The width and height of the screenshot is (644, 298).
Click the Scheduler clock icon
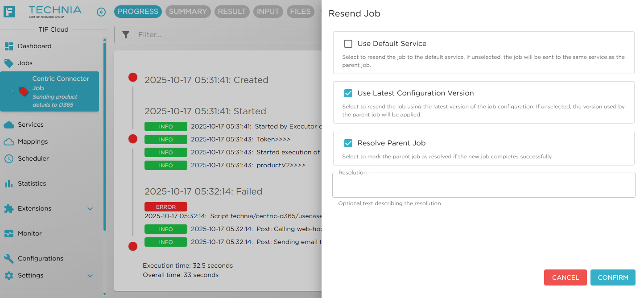[x=9, y=159]
